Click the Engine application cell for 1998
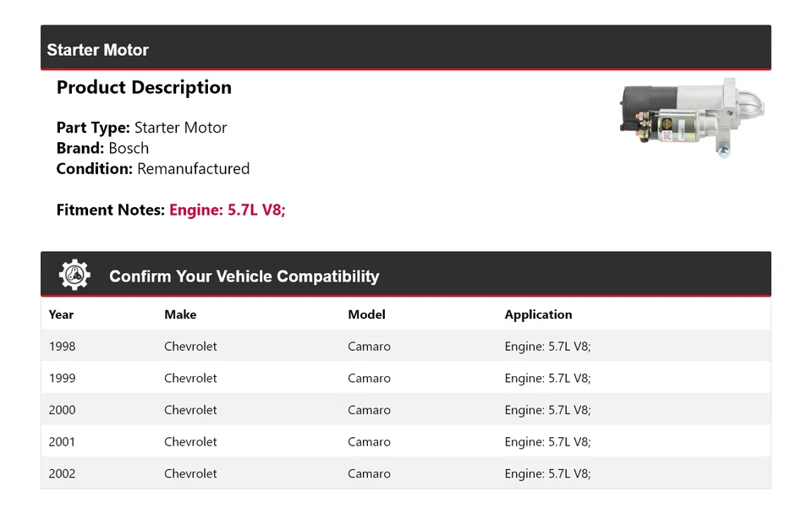Image resolution: width=812 pixels, height=514 pixels. [548, 347]
